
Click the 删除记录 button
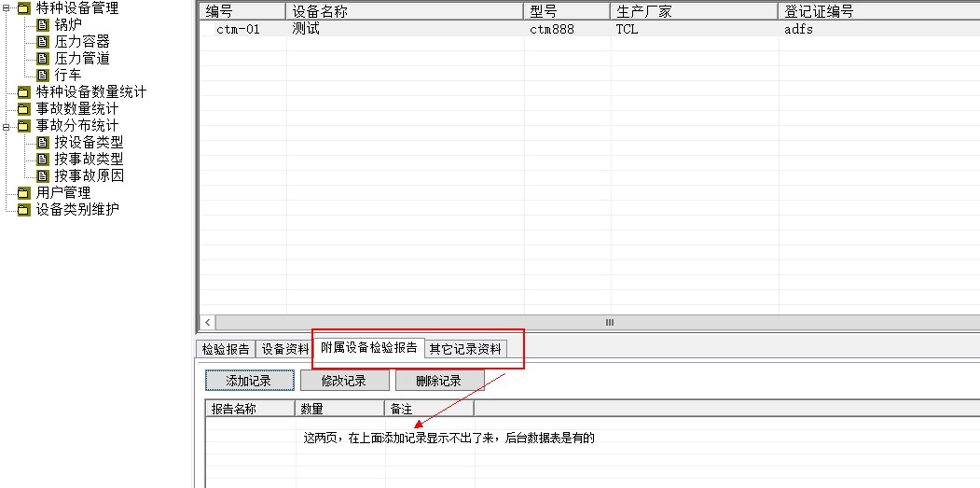point(439,381)
